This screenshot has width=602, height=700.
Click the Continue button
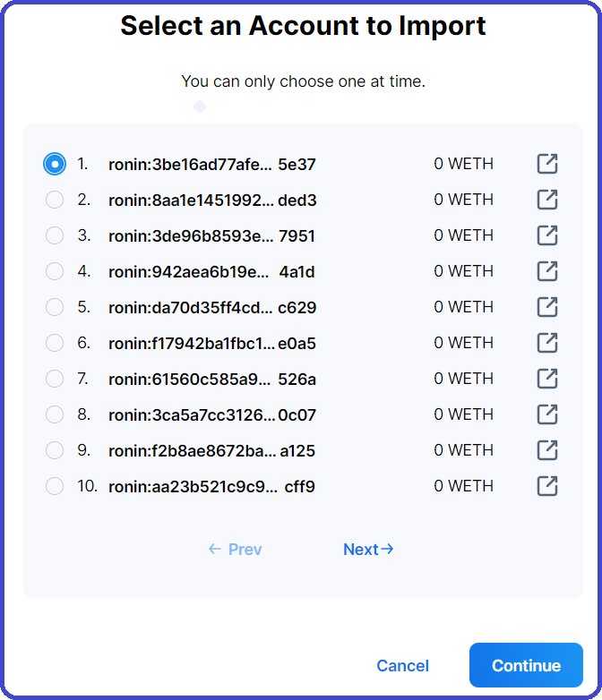click(526, 665)
